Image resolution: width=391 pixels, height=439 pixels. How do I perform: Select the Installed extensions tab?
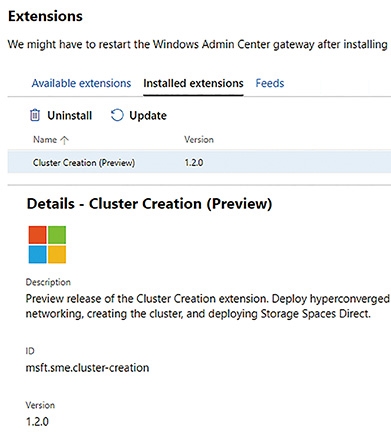point(193,83)
